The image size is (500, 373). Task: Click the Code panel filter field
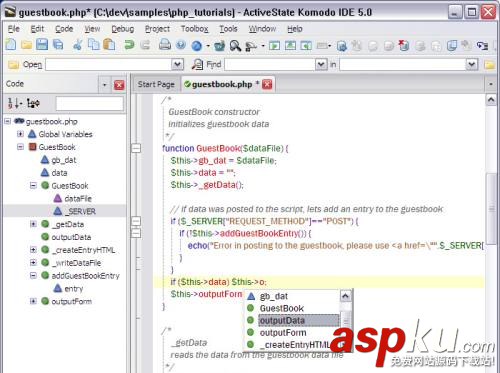(x=90, y=104)
